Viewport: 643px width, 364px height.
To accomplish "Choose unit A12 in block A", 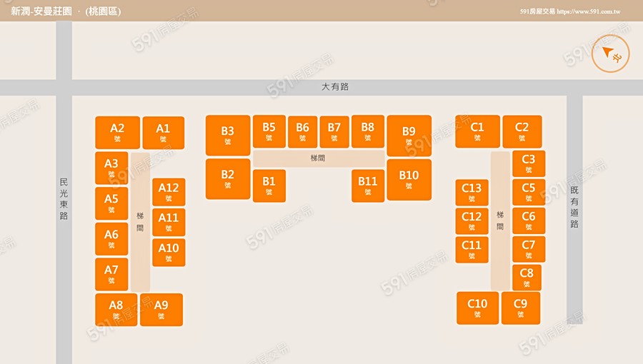I will tap(169, 192).
